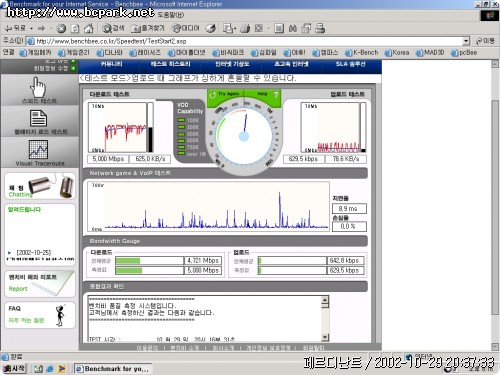Click the Forward arrow in the browser toolbar

pos(42,28)
